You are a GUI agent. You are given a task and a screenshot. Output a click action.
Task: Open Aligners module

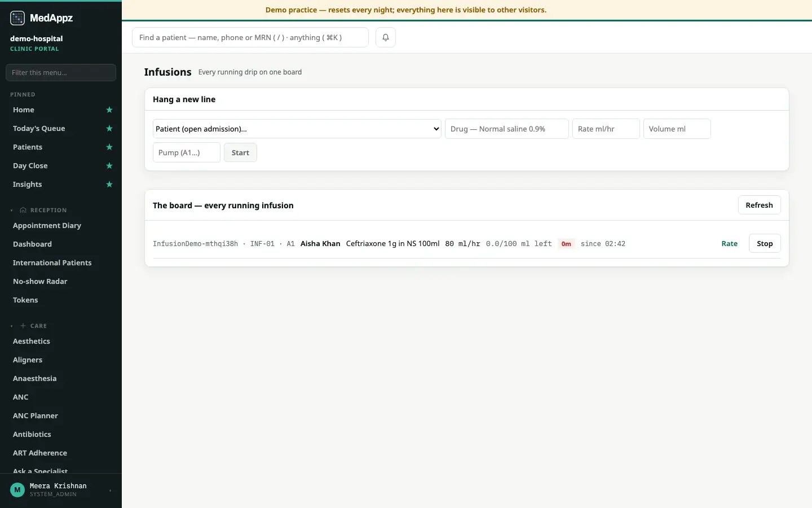tap(28, 360)
